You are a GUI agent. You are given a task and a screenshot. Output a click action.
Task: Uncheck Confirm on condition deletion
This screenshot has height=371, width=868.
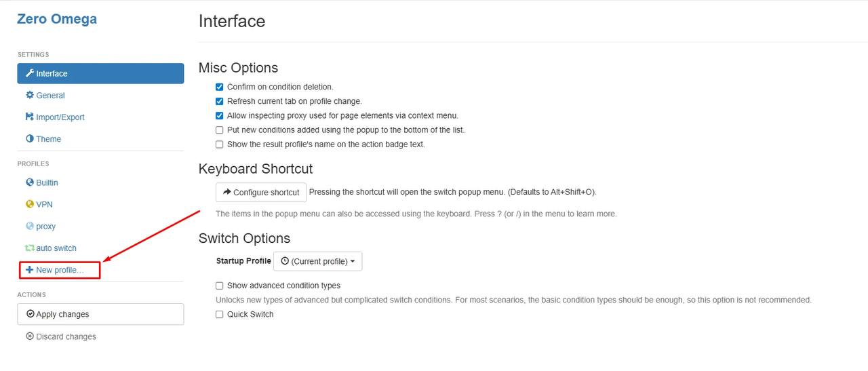pyautogui.click(x=219, y=87)
